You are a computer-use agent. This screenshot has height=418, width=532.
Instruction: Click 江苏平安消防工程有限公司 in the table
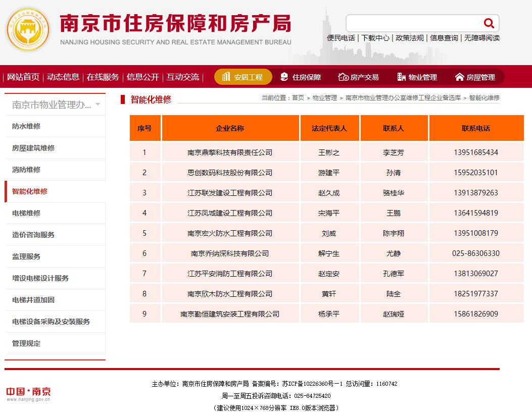[x=230, y=274]
